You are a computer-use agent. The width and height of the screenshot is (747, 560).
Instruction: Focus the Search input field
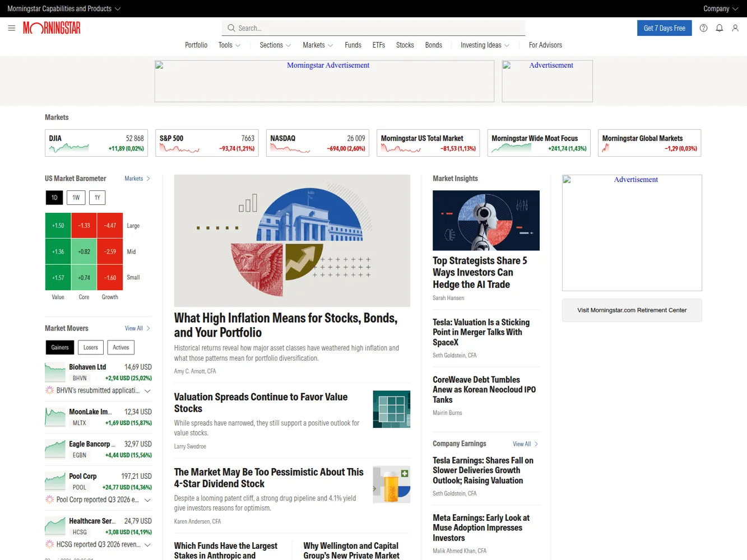[x=374, y=28]
